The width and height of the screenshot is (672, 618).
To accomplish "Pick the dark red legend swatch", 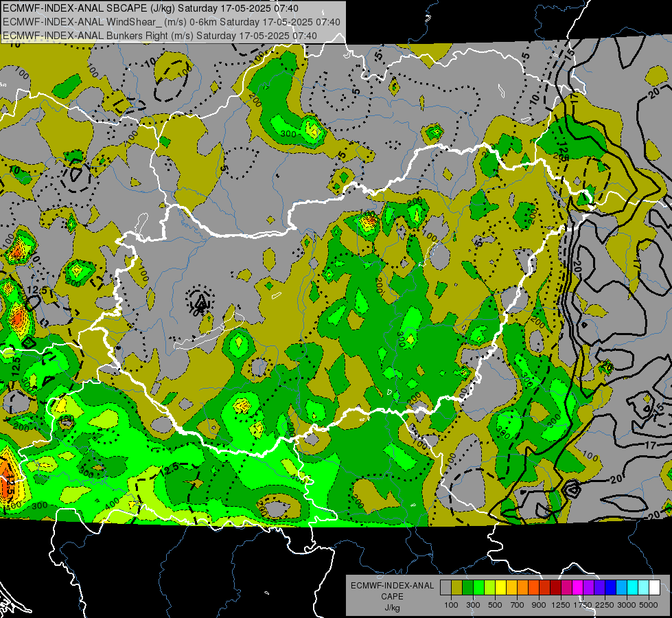I will pyautogui.click(x=555, y=587).
